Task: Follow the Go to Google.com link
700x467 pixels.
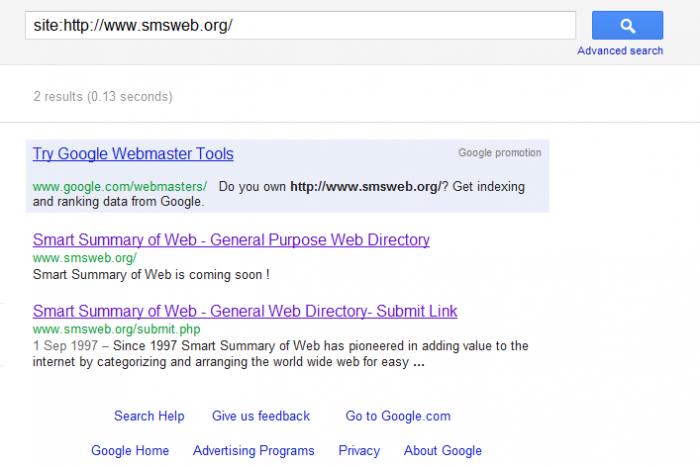Action: [398, 416]
